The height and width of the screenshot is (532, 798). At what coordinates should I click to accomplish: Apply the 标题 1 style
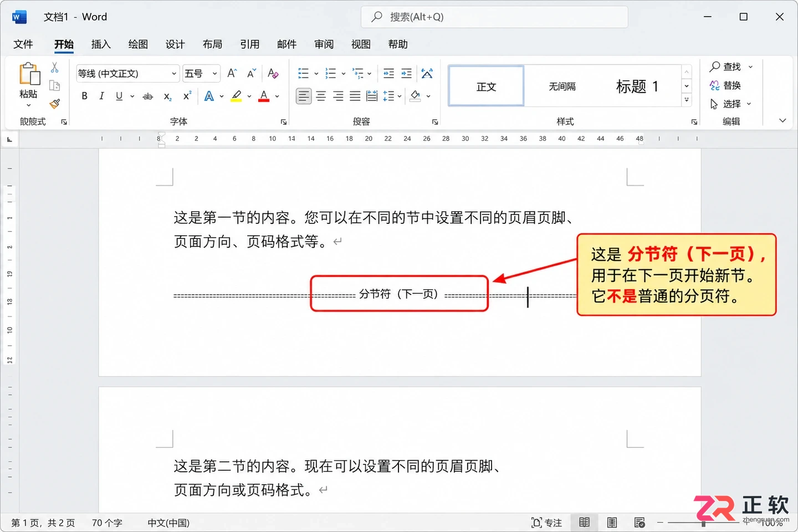coord(637,86)
